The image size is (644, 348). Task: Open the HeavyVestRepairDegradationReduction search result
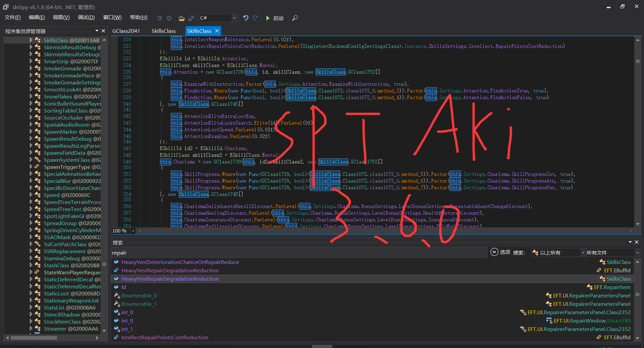tap(170, 270)
